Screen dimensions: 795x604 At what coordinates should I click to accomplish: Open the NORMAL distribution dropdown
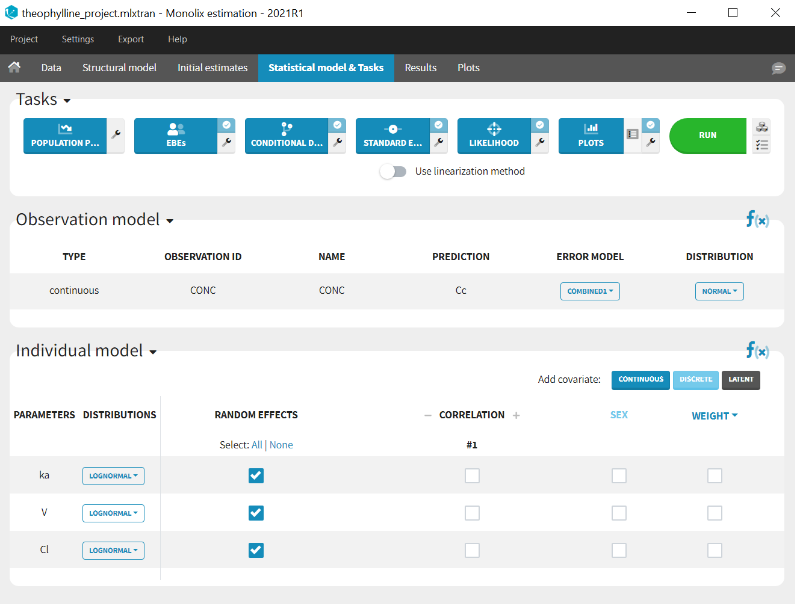719,291
